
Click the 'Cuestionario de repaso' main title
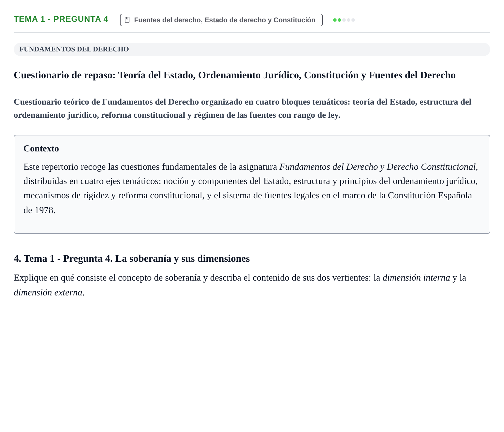coord(235,75)
